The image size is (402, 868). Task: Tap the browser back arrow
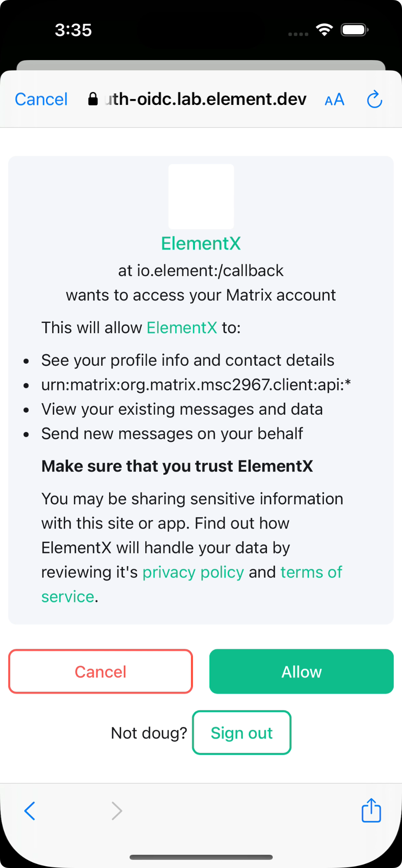pyautogui.click(x=30, y=811)
